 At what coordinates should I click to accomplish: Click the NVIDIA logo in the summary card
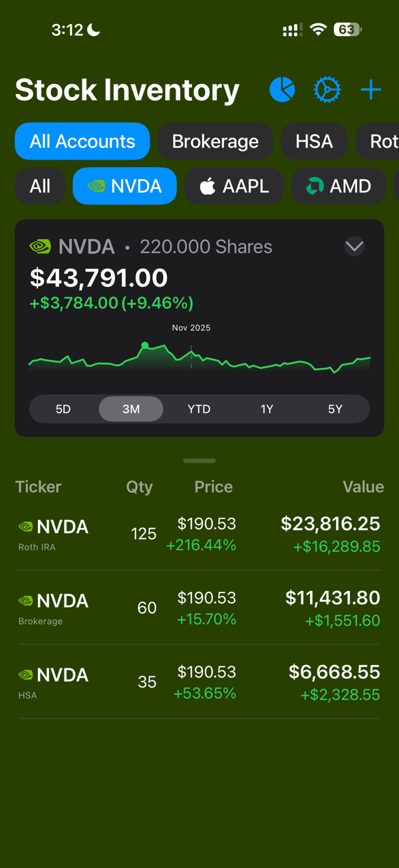40,246
